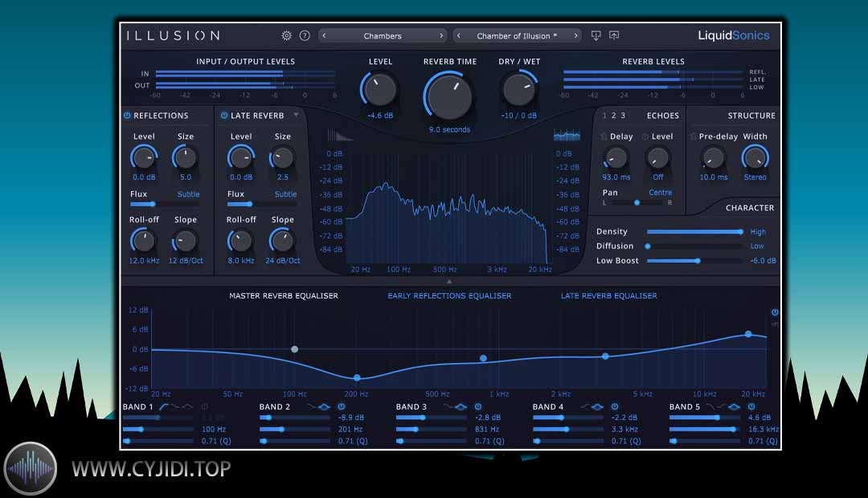Select Echoes tap 3
This screenshot has width=868, height=498.
623,116
